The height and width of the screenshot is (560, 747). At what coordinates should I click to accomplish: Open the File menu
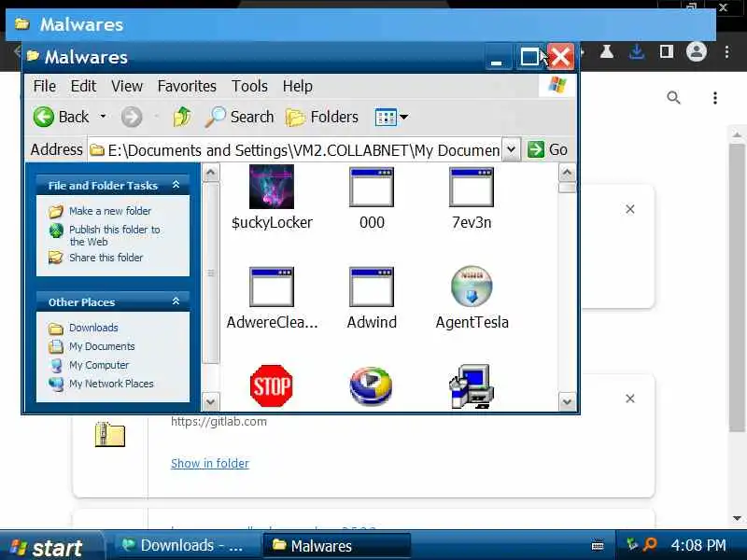[45, 86]
